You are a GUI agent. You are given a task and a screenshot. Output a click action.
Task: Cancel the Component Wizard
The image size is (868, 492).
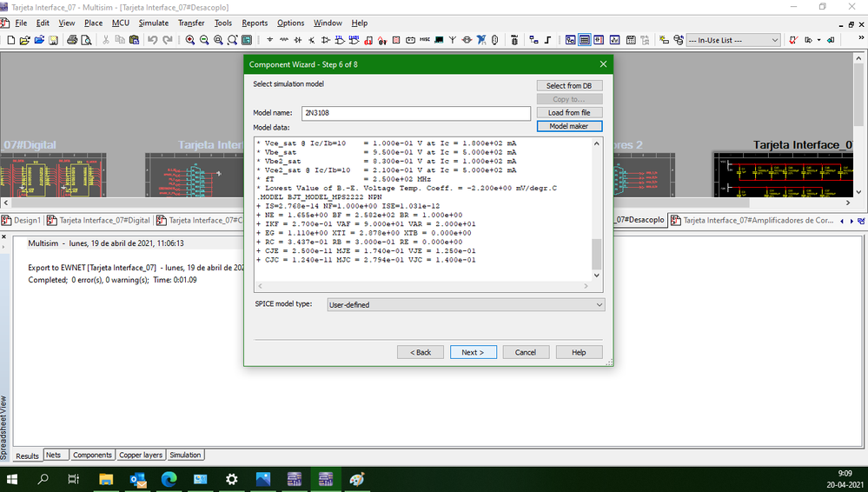(526, 352)
